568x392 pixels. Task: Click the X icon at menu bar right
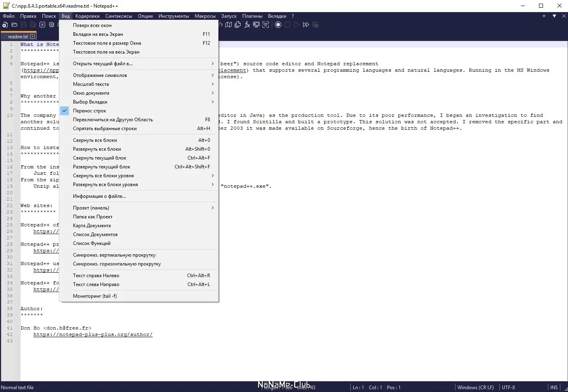(x=564, y=16)
